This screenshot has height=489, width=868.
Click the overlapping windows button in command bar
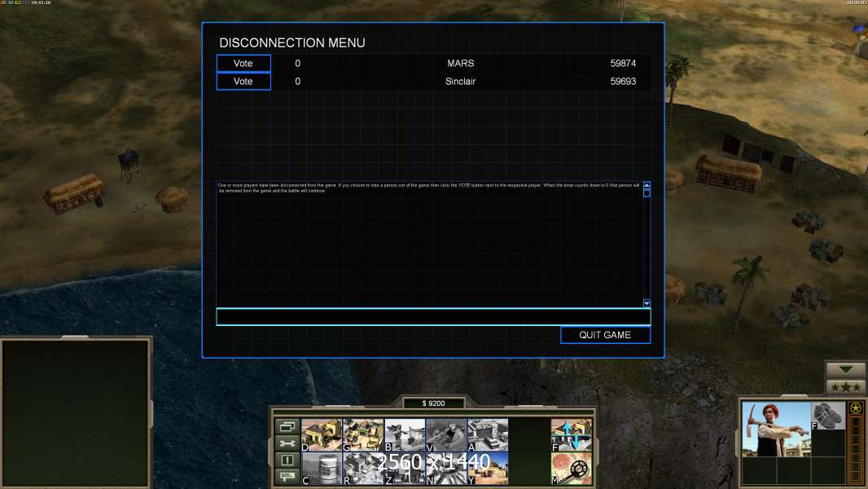[x=287, y=426]
